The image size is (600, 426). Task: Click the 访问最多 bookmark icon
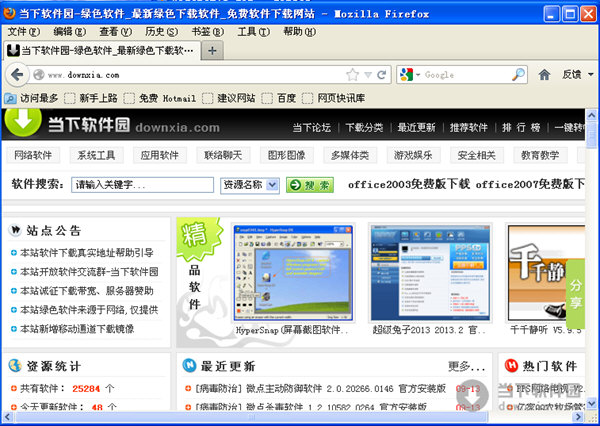11,98
